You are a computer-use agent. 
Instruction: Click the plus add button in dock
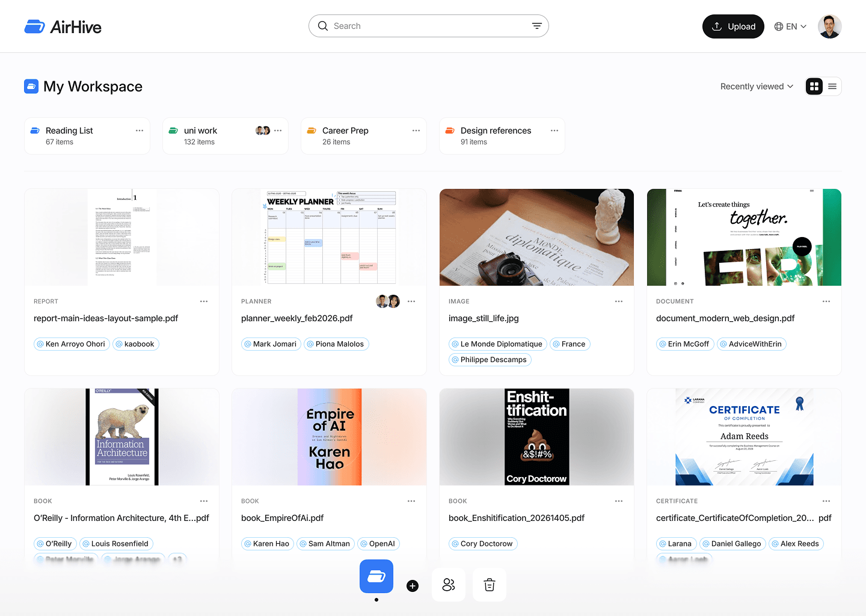pyautogui.click(x=413, y=586)
